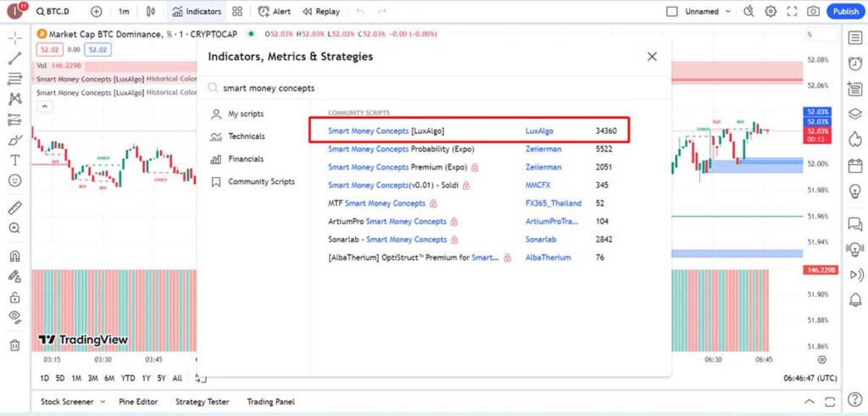This screenshot has width=868, height=416.
Task: Open the help center question icon
Action: 855,399
